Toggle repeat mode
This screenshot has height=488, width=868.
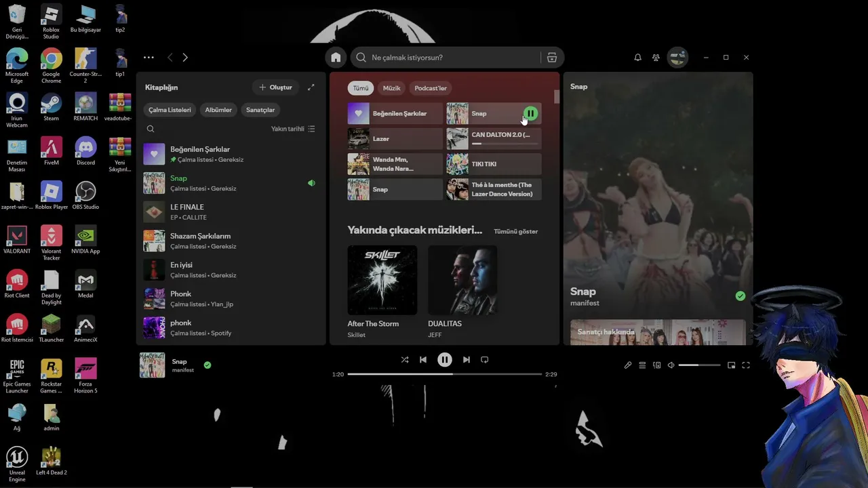coord(485,360)
